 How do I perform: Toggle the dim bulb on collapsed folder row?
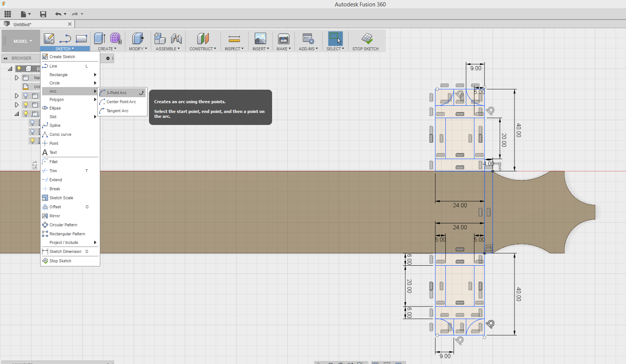pyautogui.click(x=26, y=96)
